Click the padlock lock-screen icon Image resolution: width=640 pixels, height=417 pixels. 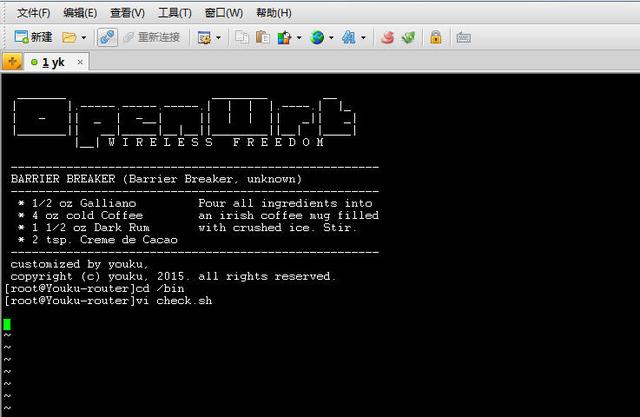pyautogui.click(x=436, y=38)
